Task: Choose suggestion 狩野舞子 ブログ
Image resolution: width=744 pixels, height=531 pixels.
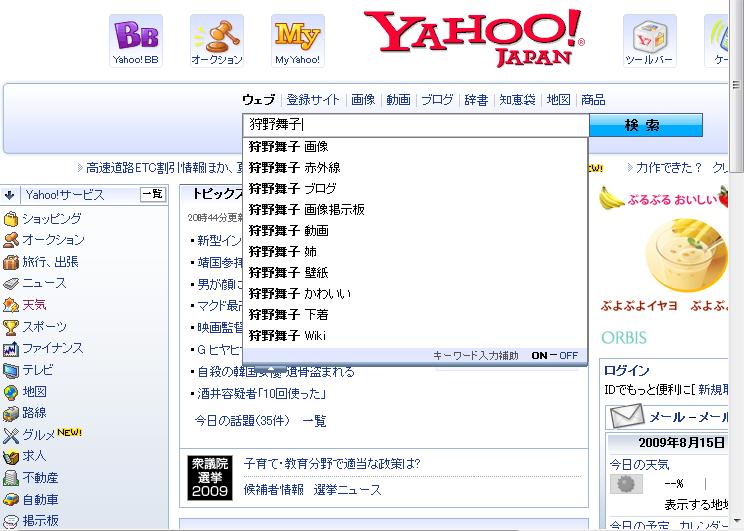Action: tap(415, 188)
